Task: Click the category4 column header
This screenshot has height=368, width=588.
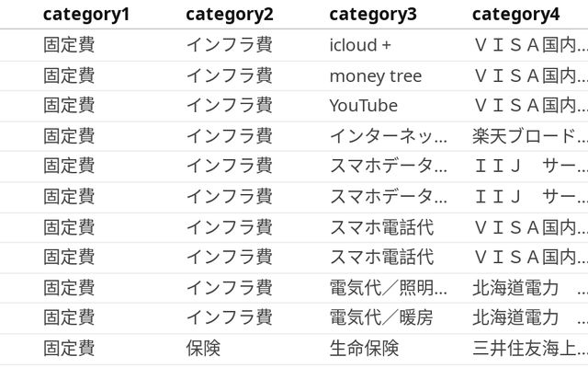Action: click(x=515, y=14)
